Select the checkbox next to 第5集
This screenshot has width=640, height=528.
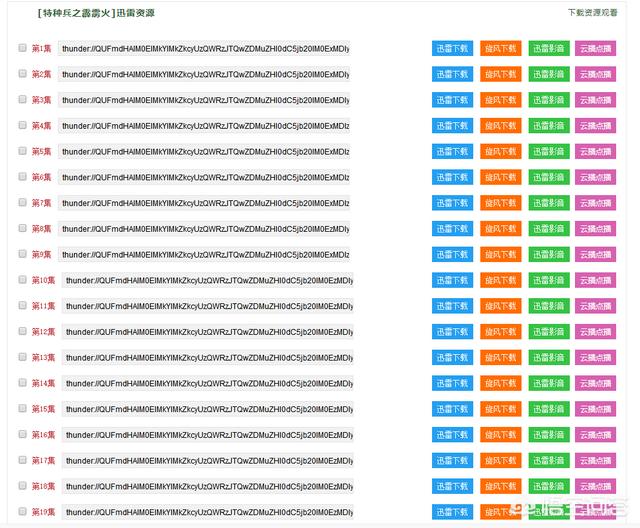pos(22,151)
